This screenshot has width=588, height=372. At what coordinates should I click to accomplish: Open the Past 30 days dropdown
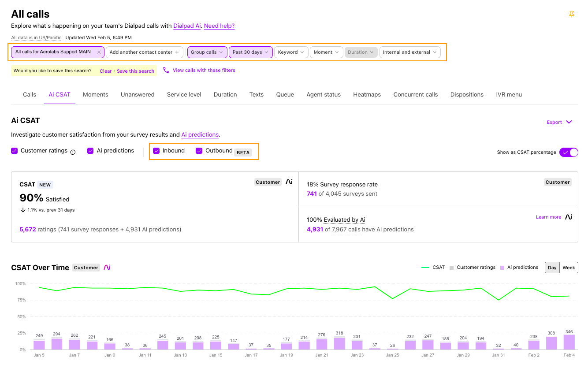tap(250, 52)
